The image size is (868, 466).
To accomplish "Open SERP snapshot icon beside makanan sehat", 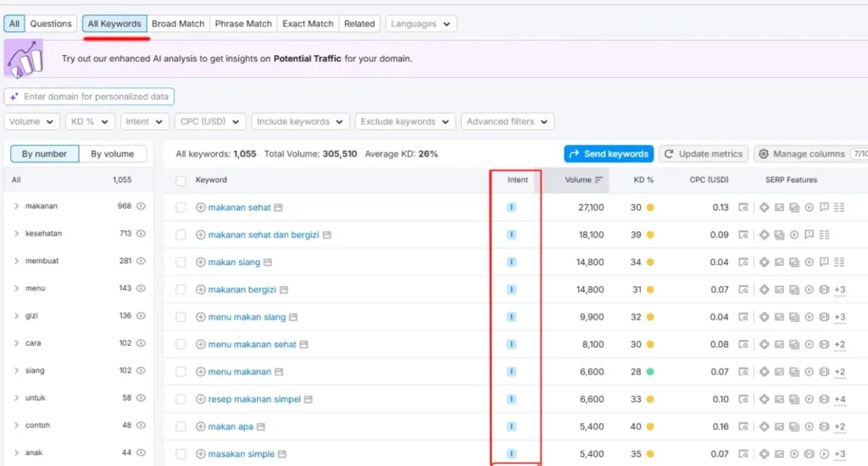I will pos(278,208).
